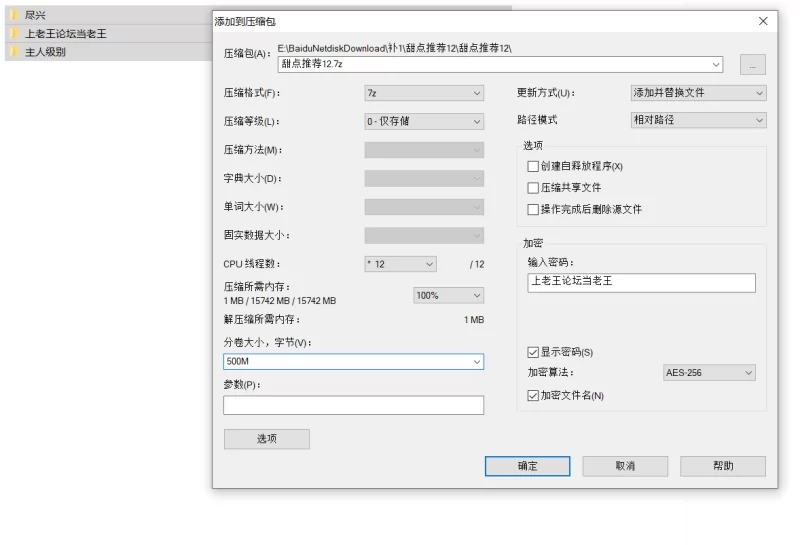Select the 主人级别 folder row
The image size is (800, 545).
click(x=108, y=52)
